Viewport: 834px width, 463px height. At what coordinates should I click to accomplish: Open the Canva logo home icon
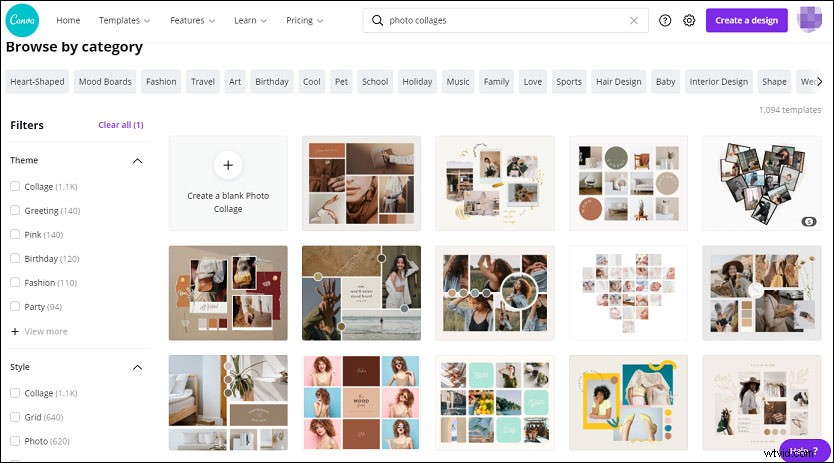(22, 20)
